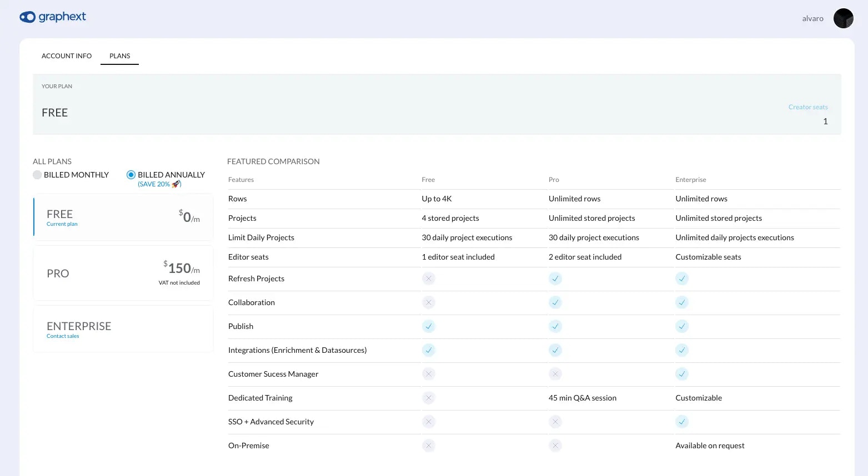The height and width of the screenshot is (476, 868).
Task: Click the alvaro username
Action: pyautogui.click(x=812, y=18)
